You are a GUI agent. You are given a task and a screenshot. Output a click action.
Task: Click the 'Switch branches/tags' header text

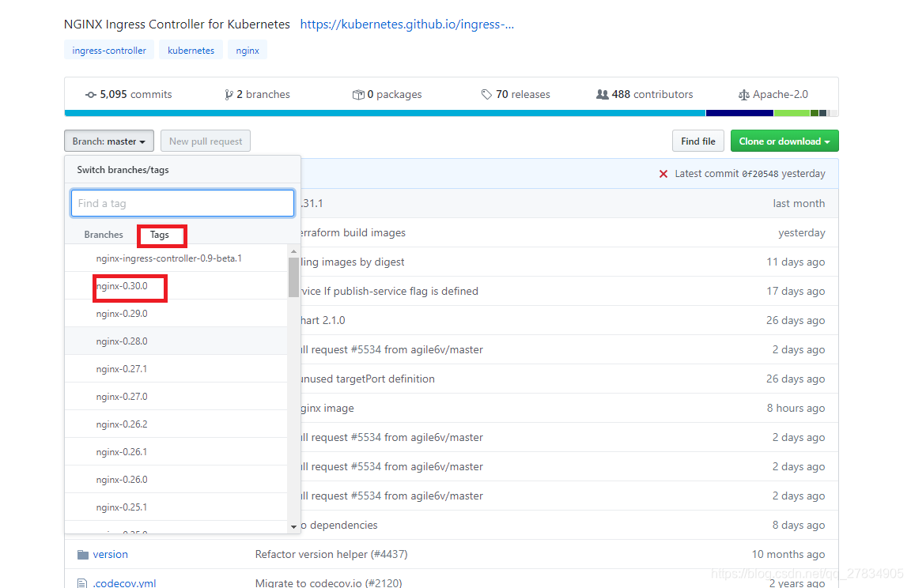point(123,170)
